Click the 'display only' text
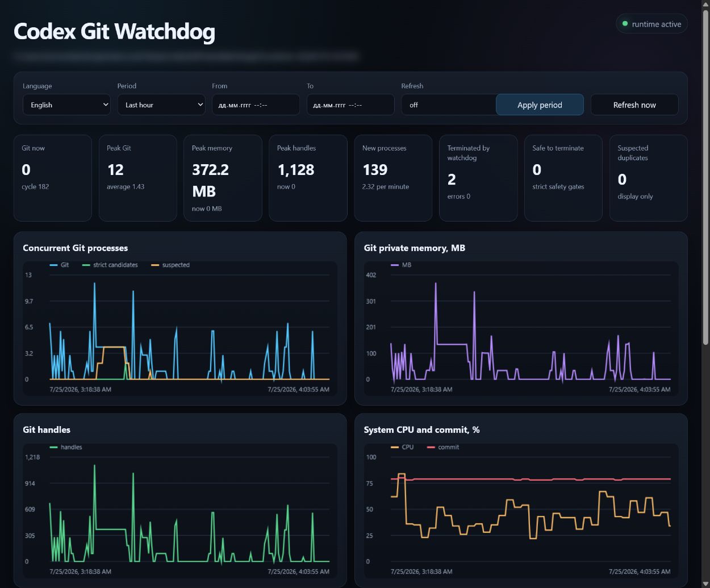The image size is (710, 588). (x=635, y=196)
